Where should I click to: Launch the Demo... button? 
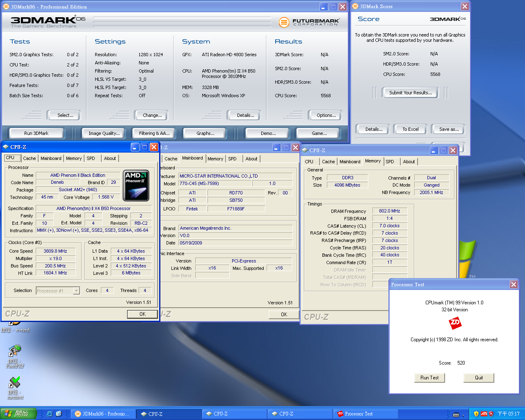pyautogui.click(x=268, y=133)
